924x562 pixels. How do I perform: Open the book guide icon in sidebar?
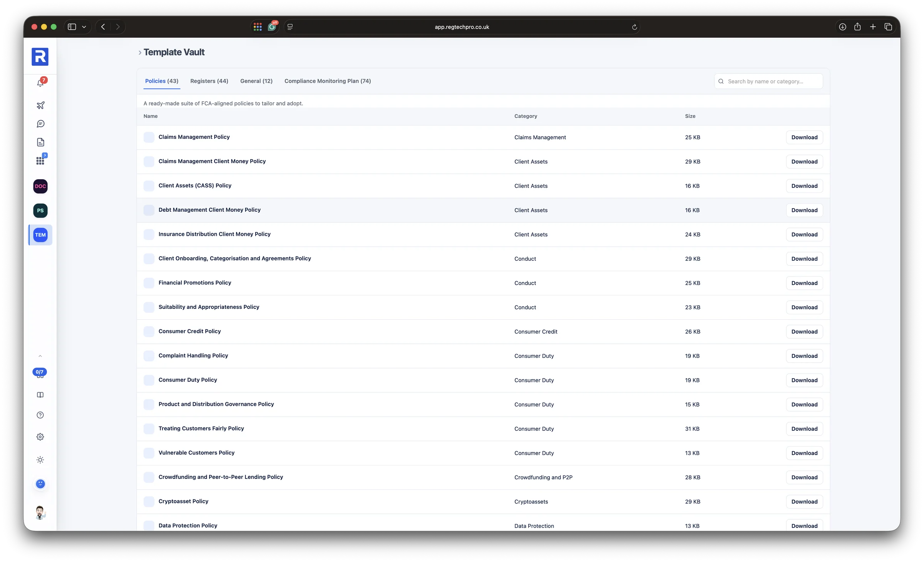click(x=40, y=395)
